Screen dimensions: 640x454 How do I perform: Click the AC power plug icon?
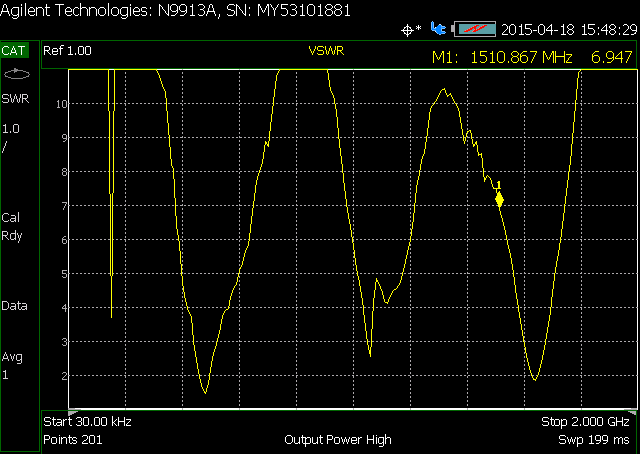pyautogui.click(x=438, y=29)
